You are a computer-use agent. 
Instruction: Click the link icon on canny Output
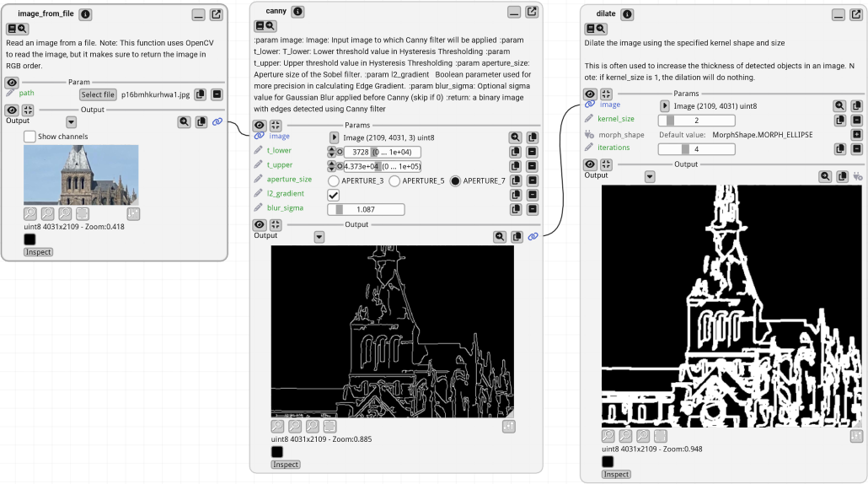[533, 237]
